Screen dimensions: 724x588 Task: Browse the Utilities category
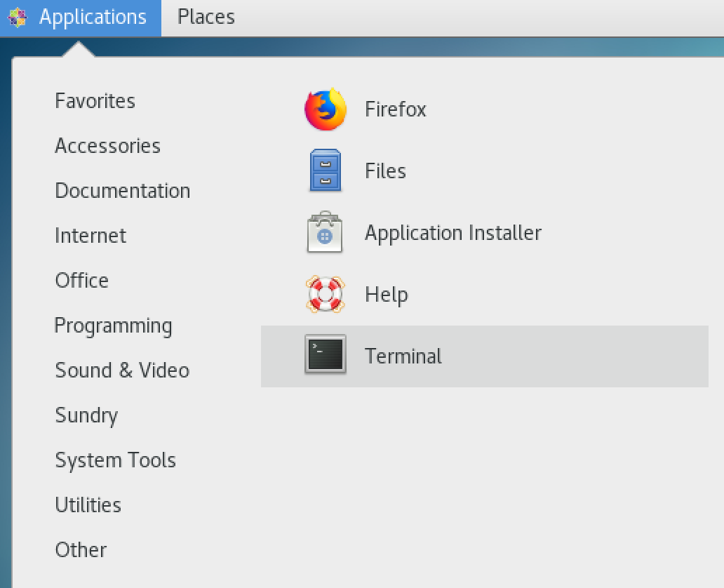click(88, 505)
